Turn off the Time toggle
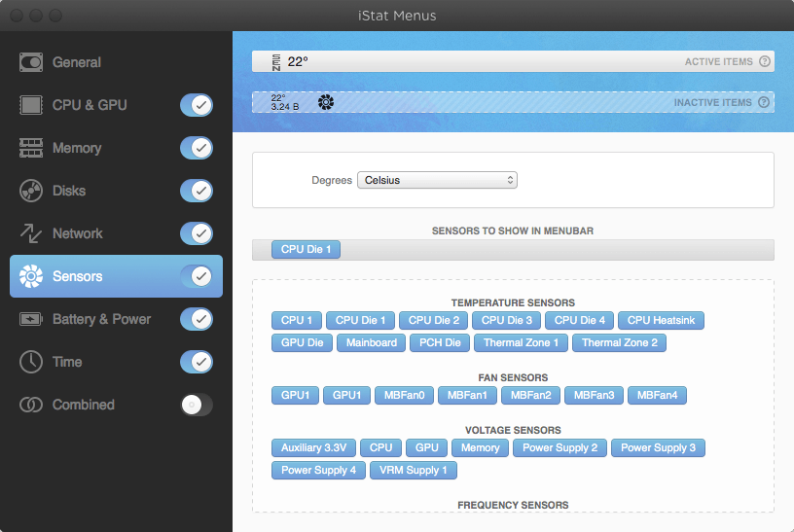 (x=197, y=362)
